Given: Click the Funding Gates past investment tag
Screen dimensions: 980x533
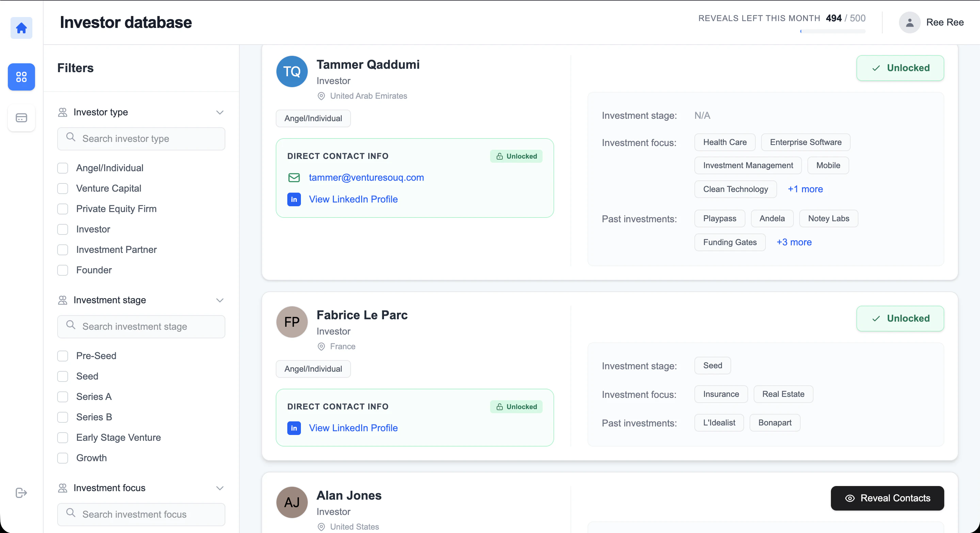Looking at the screenshot, I should point(730,242).
